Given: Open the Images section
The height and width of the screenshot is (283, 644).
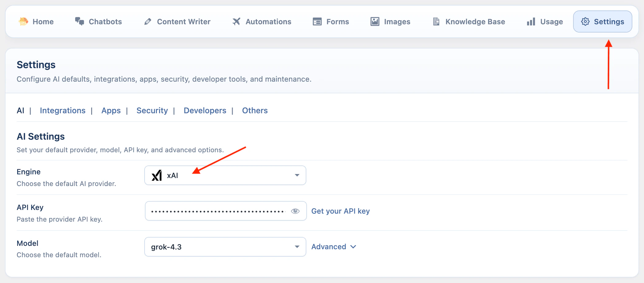Looking at the screenshot, I should pos(390,21).
